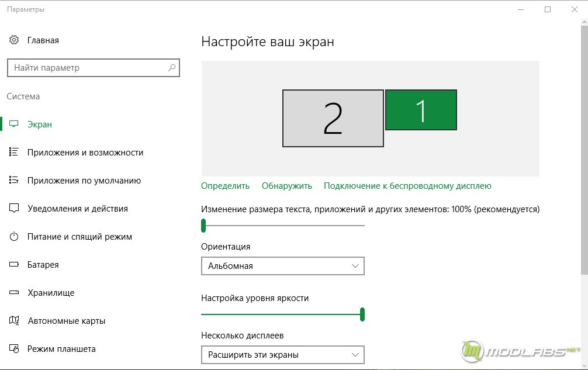Close the Параметры window

pyautogui.click(x=575, y=9)
